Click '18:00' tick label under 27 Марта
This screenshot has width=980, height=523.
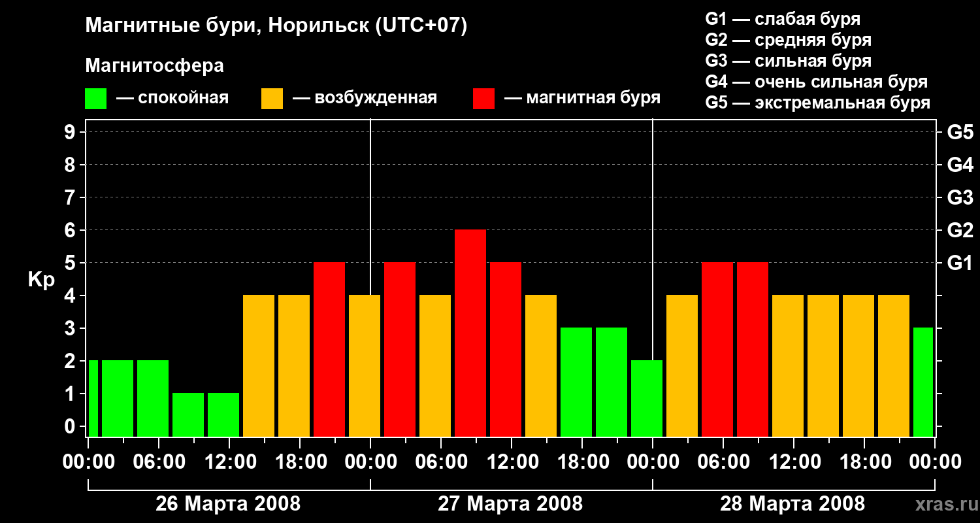click(582, 462)
